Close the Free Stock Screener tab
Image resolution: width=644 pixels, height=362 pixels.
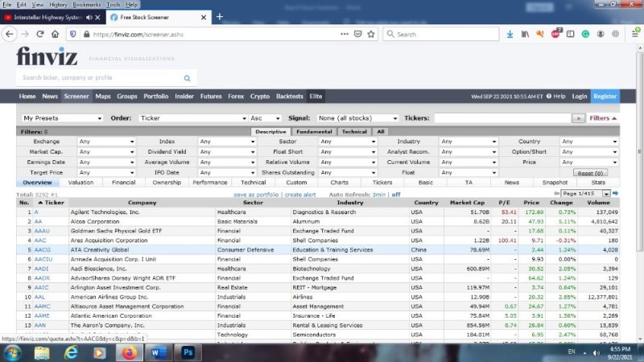tap(204, 17)
